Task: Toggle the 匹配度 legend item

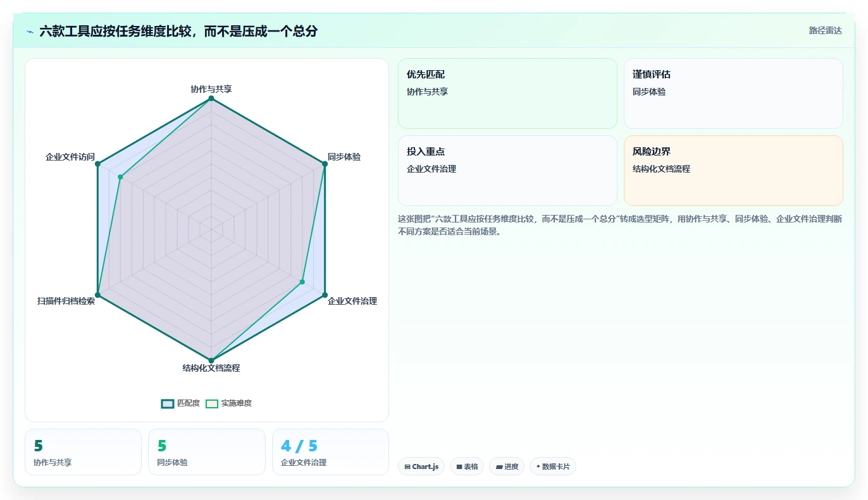Action: (x=180, y=403)
